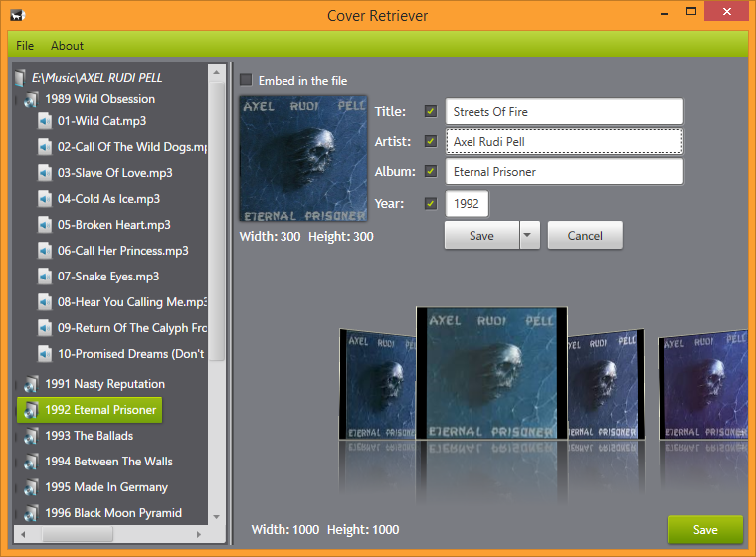Click the grey Save button beside Cancel
Viewport: 756px width, 557px height.
481,235
